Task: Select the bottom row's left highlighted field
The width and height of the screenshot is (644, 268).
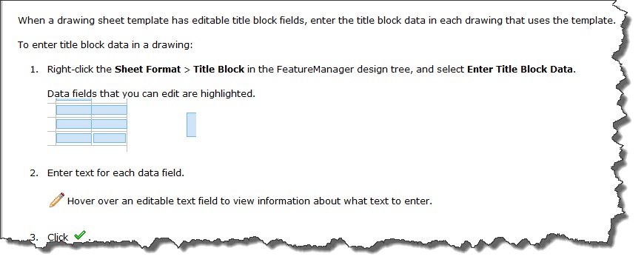Action: [73, 138]
